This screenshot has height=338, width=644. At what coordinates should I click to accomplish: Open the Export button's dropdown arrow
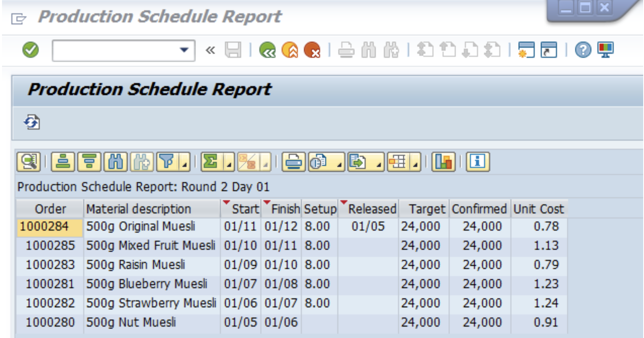[x=379, y=165]
